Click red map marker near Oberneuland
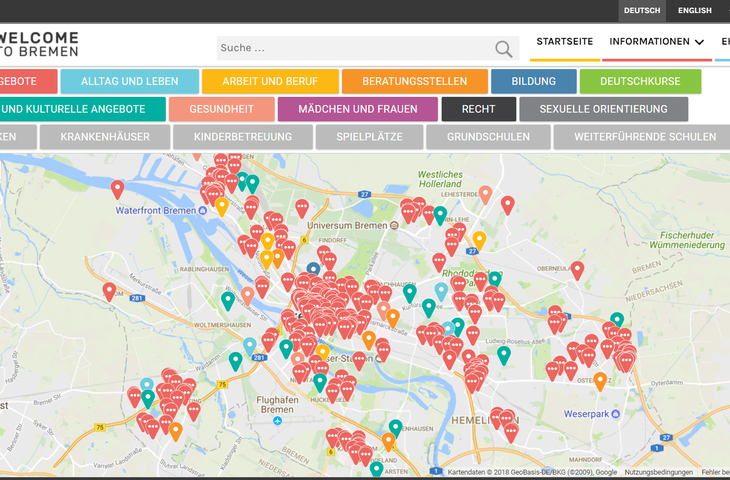The height and width of the screenshot is (480, 730). 577,270
